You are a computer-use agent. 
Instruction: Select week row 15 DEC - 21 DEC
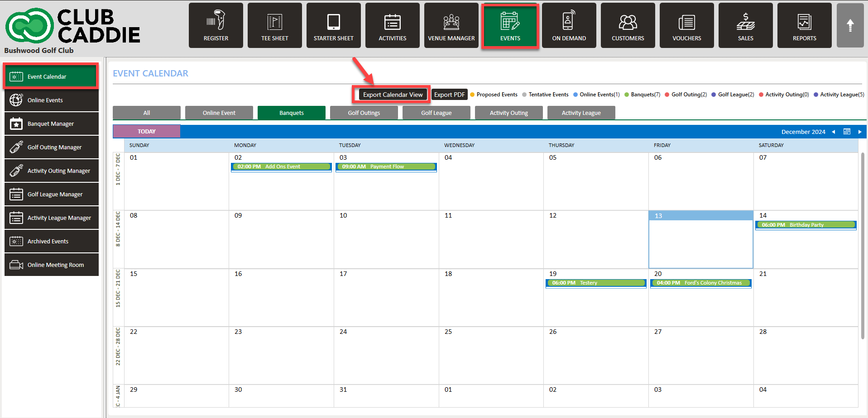point(118,297)
